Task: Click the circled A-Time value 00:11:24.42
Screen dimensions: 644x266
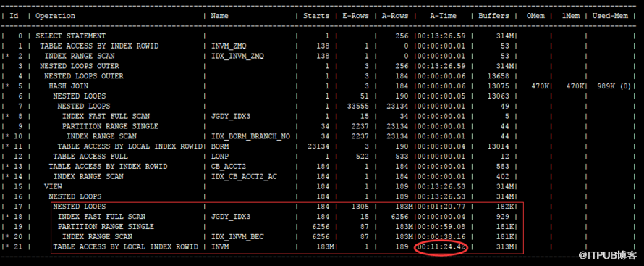Action: click(441, 246)
